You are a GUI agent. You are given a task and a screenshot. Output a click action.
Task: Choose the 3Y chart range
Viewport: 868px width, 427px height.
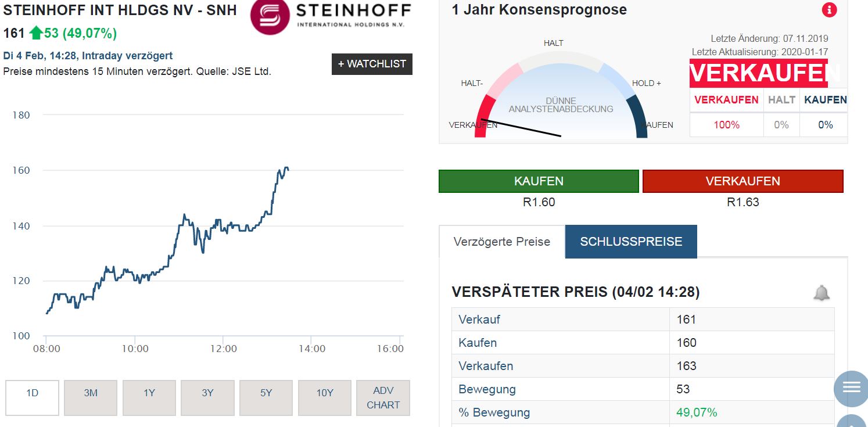207,397
